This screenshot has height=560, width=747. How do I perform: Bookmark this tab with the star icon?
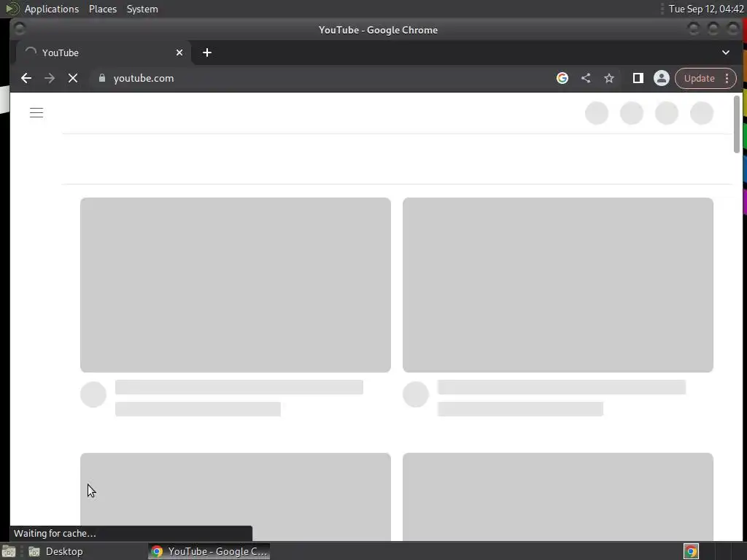click(609, 78)
